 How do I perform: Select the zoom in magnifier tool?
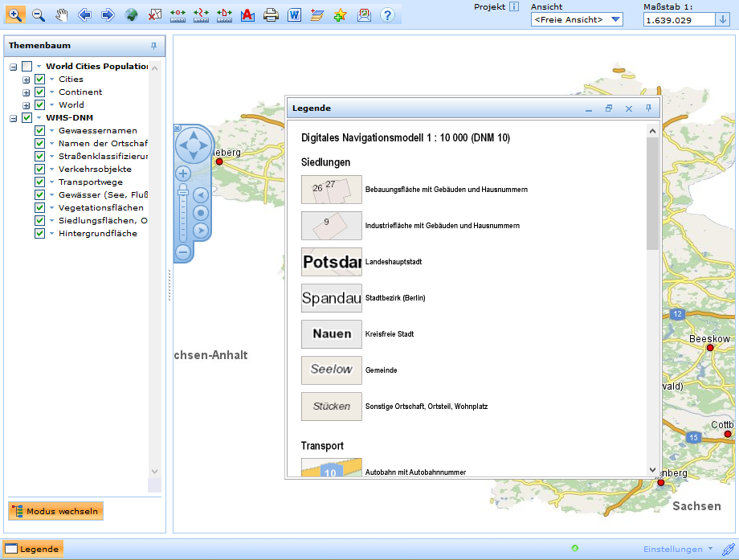(x=14, y=14)
